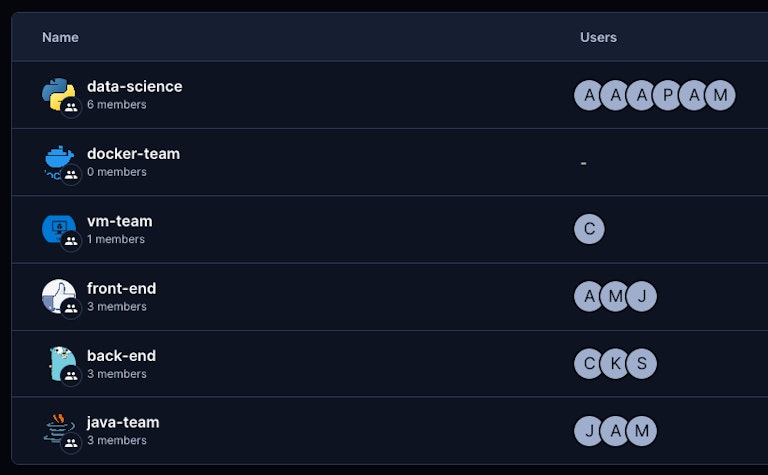
Task: Click the group badge on the java-team icon
Action: [x=71, y=443]
